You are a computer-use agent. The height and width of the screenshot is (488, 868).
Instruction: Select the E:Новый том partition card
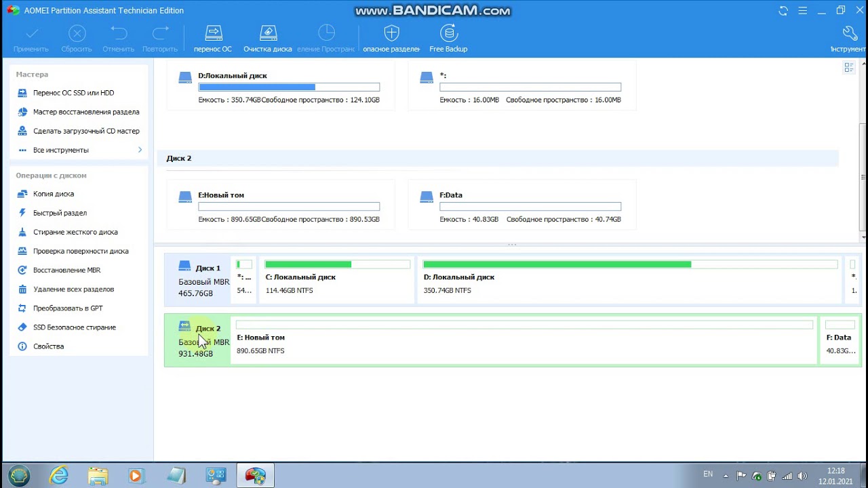281,205
